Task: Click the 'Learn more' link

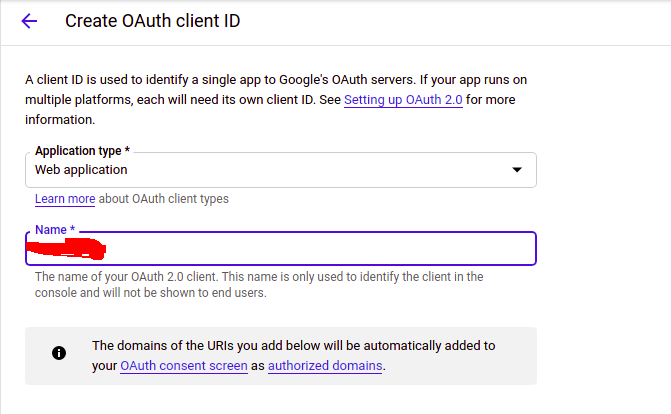Action: pos(65,199)
